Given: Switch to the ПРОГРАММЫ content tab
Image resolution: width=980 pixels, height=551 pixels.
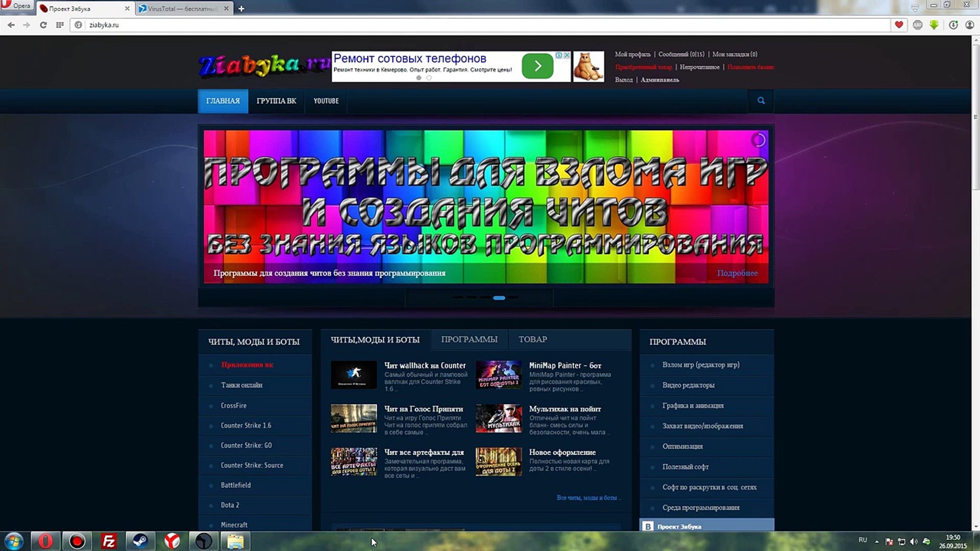Looking at the screenshot, I should pos(469,340).
